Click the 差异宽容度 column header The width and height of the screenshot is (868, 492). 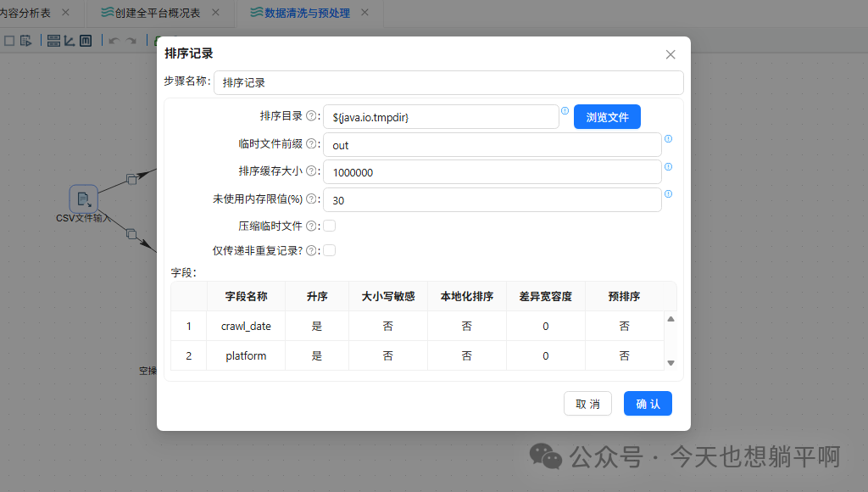coord(545,296)
